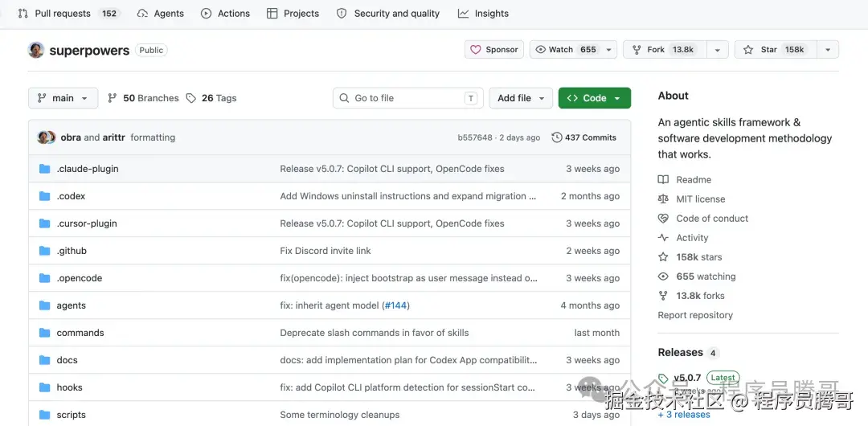Open the main branch selector dropdown
Viewport: 868px width, 426px height.
(63, 98)
